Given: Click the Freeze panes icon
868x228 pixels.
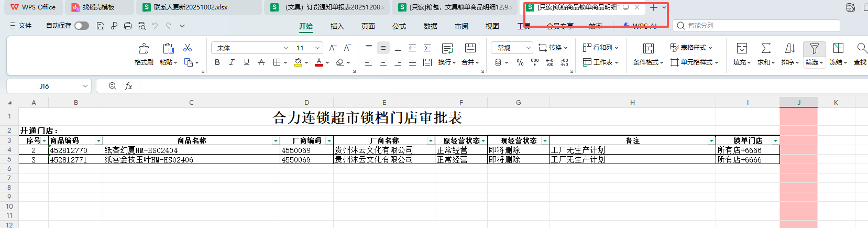Looking at the screenshot, I should click(838, 48).
